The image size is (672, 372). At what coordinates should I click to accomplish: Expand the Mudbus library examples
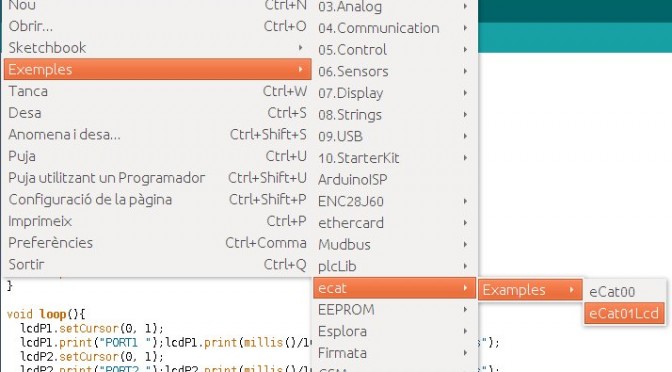[x=394, y=245]
